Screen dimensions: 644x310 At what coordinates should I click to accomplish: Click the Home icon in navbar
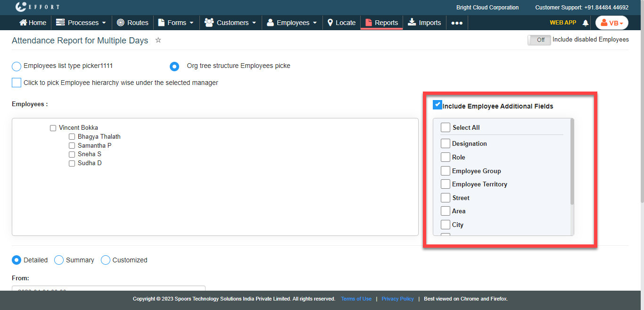(x=23, y=23)
